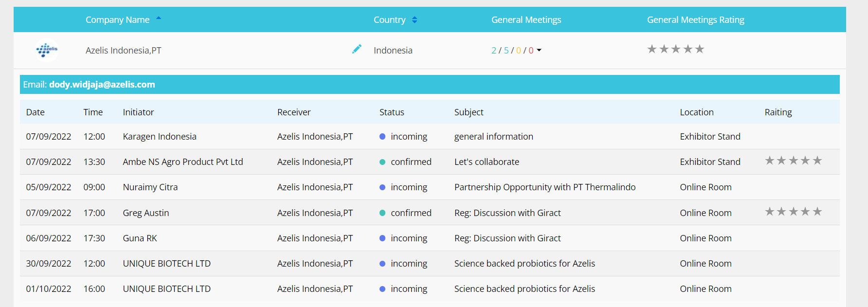Open the Azelis company logo
This screenshot has height=307, width=868.
47,50
